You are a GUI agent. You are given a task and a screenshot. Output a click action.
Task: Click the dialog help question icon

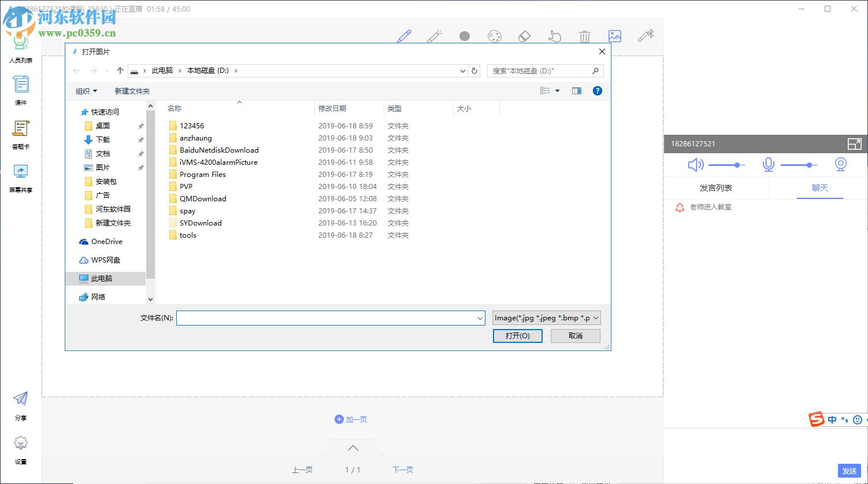tap(598, 91)
